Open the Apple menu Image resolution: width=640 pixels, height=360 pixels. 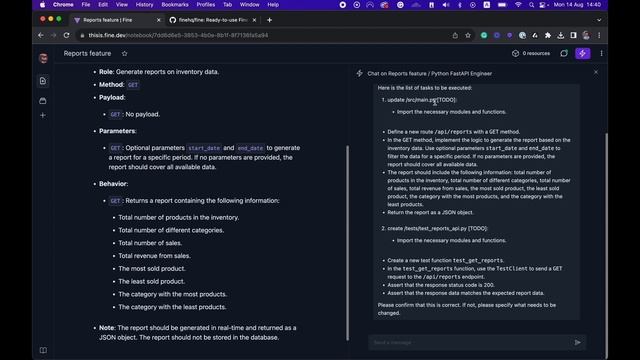(42, 5)
